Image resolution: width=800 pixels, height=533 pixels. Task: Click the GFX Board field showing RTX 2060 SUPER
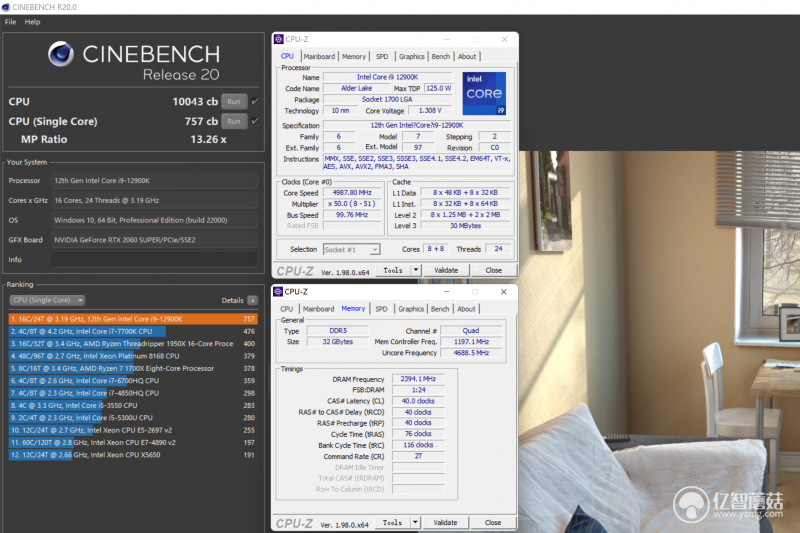point(154,240)
